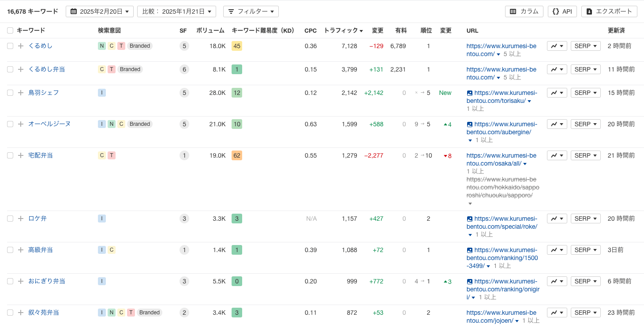Click the orange KD 62 badge for 宅配弁当
The image size is (644, 328).
[x=237, y=155]
